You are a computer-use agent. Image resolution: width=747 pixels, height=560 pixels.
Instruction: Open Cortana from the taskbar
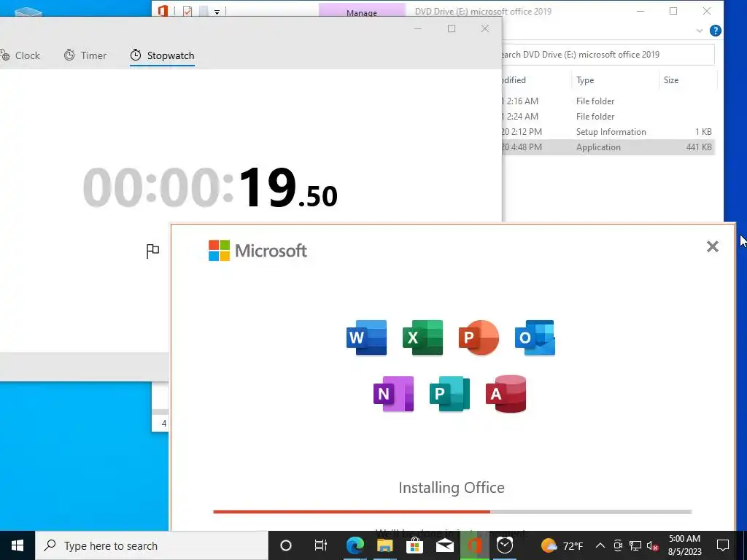[x=286, y=545]
